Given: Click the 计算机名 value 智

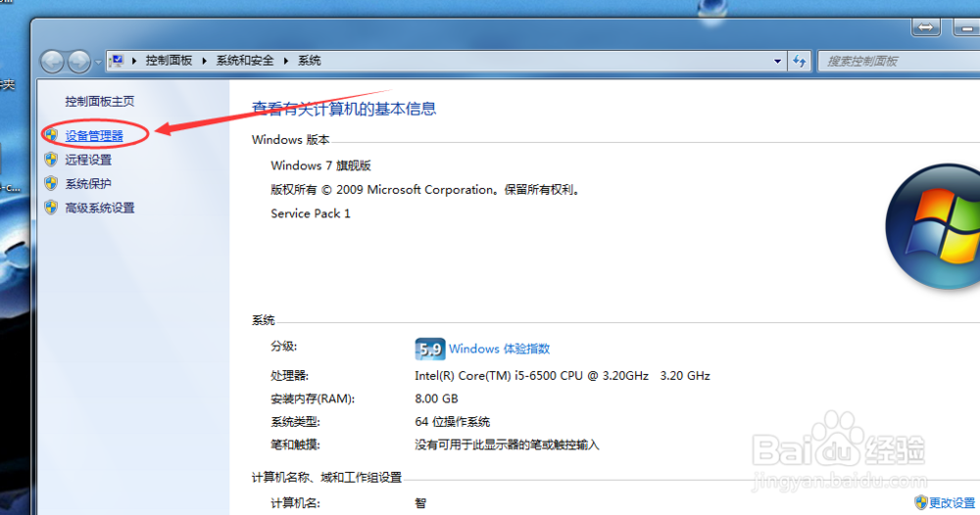Looking at the screenshot, I should 420,503.
